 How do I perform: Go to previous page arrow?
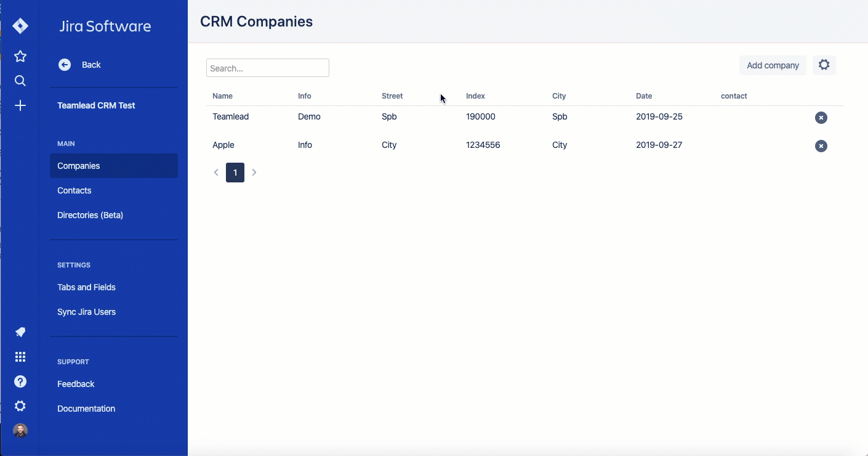[216, 173]
